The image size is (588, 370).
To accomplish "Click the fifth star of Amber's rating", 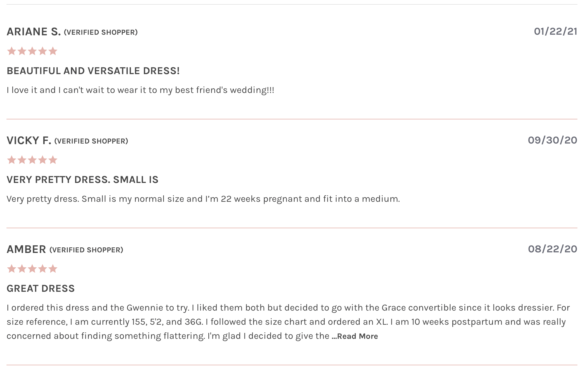I will click(x=53, y=269).
